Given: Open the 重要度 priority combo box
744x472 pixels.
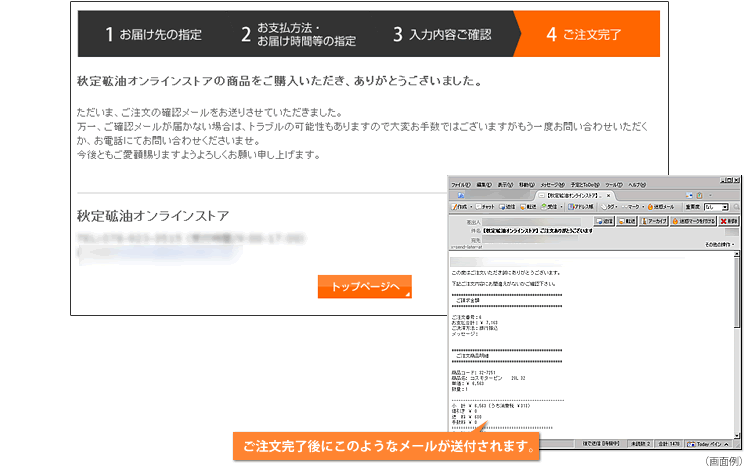Looking at the screenshot, I should click(x=716, y=207).
